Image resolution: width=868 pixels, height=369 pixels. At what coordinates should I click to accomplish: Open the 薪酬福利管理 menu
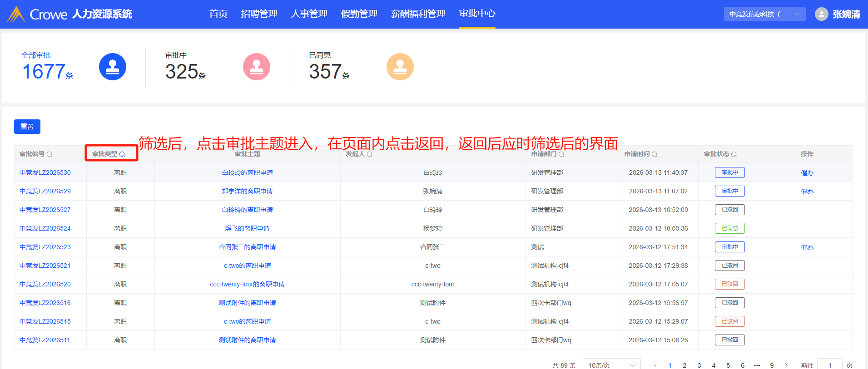(418, 14)
